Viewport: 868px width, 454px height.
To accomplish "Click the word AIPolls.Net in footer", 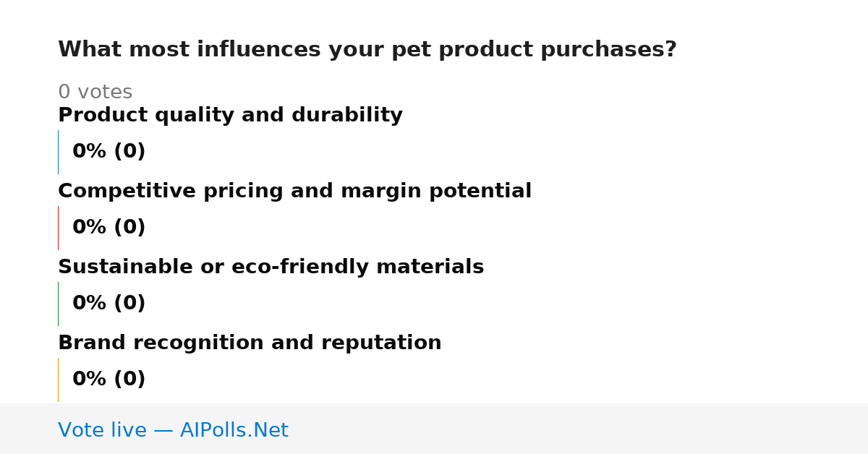I will point(234,431).
